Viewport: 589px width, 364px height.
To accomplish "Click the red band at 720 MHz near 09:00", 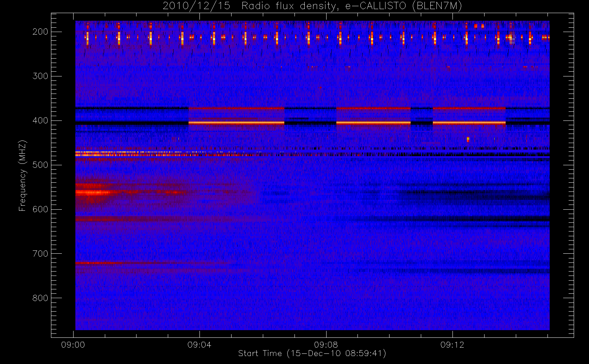I will [x=98, y=263].
